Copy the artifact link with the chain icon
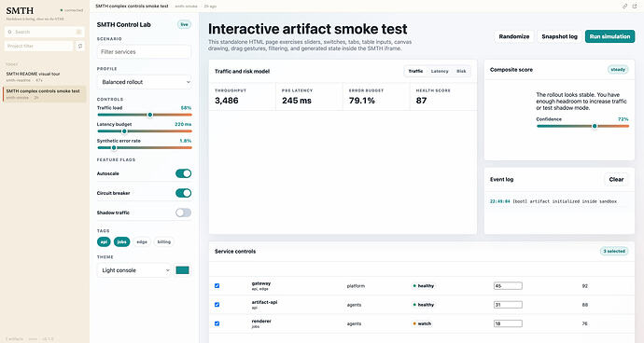644x343 pixels. 624,7
